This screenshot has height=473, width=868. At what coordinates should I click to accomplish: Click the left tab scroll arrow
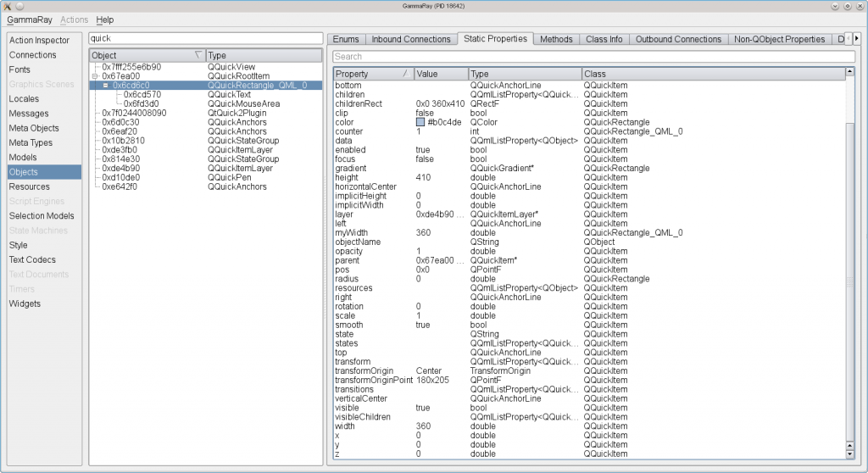849,39
